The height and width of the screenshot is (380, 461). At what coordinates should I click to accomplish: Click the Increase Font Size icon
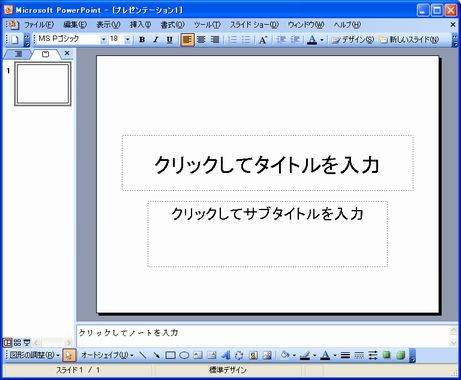click(x=263, y=40)
